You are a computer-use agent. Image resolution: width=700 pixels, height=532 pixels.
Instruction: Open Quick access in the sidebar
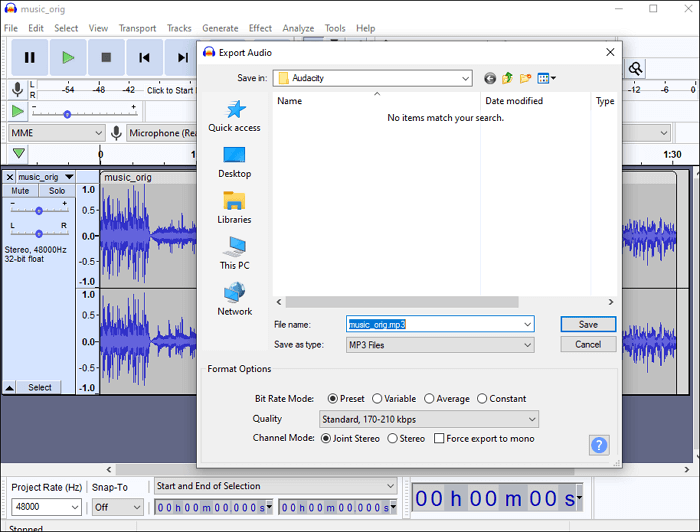tap(234, 116)
